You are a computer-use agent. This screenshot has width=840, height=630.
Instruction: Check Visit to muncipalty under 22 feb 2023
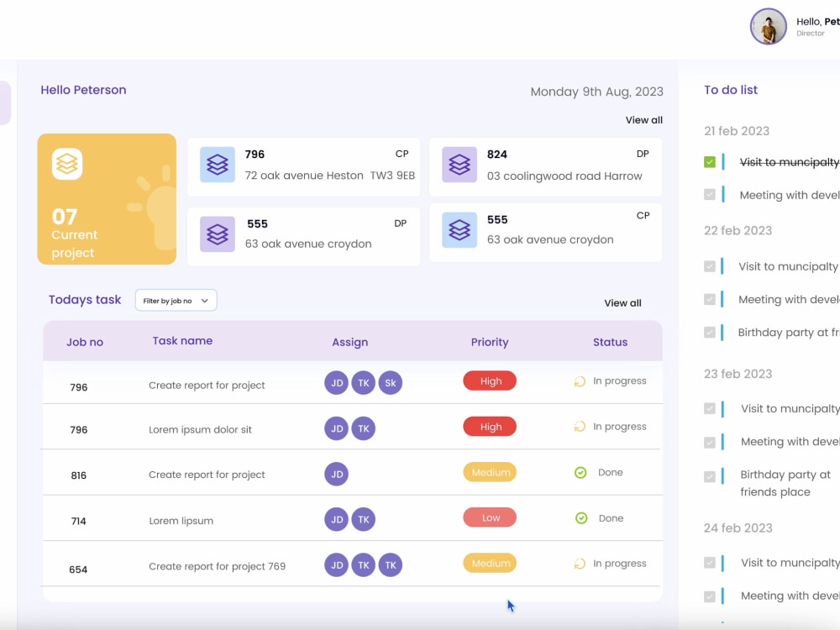click(710, 266)
